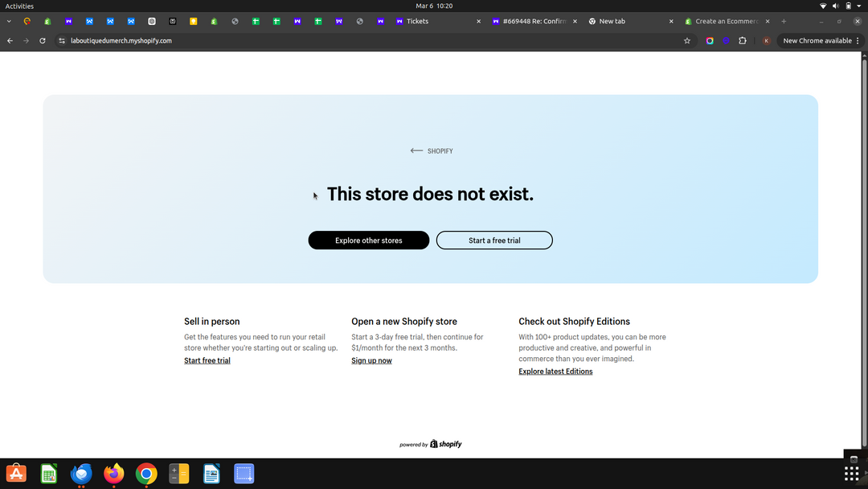Viewport: 868px width, 489px height.
Task: Switch to the New tab tab
Action: tap(630, 21)
